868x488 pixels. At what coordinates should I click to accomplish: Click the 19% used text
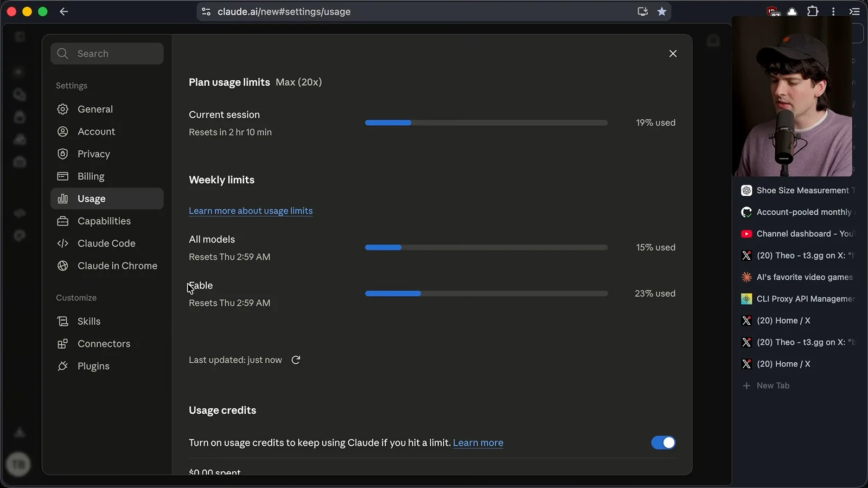pos(655,123)
